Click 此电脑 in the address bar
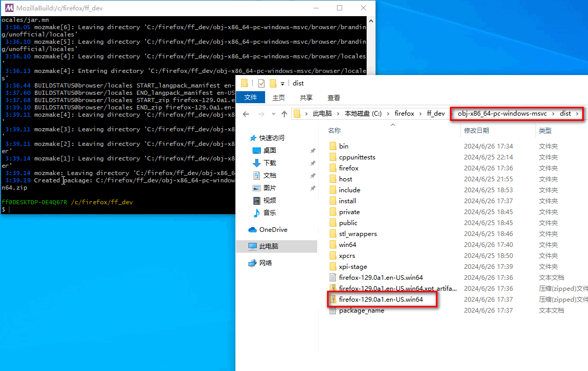Viewport: 588px width, 371px height. (322, 114)
